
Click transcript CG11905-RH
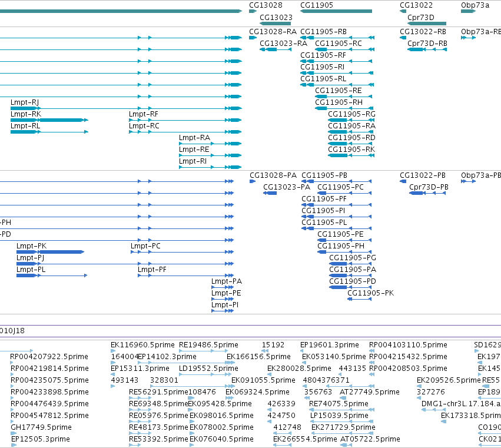339,102
